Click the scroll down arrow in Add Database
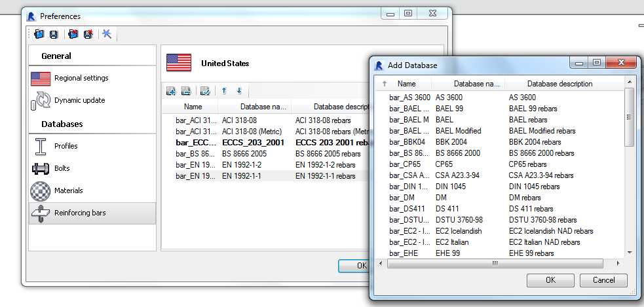Image resolution: width=644 pixels, height=307 pixels. tap(629, 253)
